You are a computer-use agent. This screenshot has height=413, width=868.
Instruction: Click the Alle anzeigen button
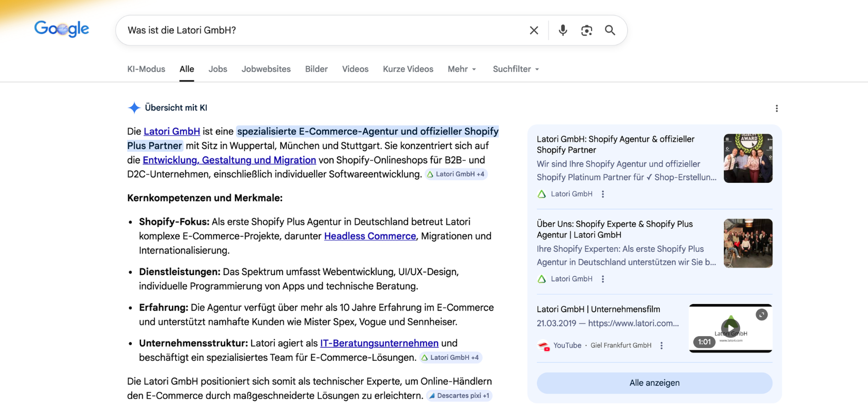coord(655,383)
